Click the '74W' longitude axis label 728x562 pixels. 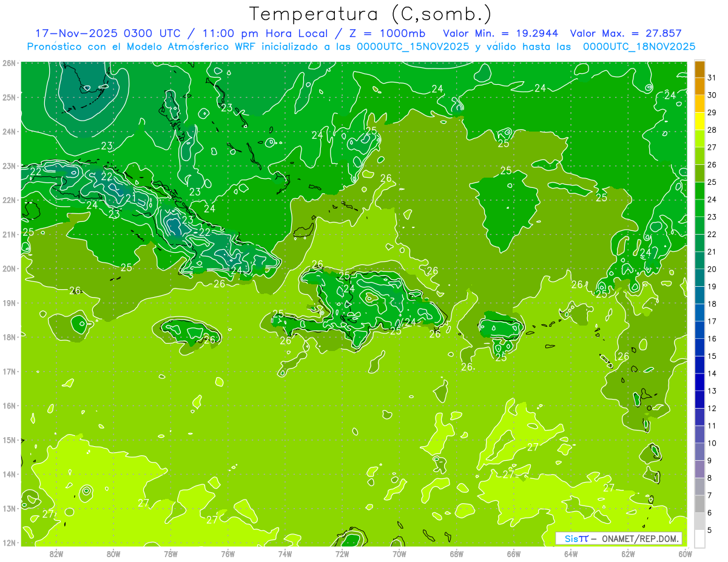(x=285, y=554)
